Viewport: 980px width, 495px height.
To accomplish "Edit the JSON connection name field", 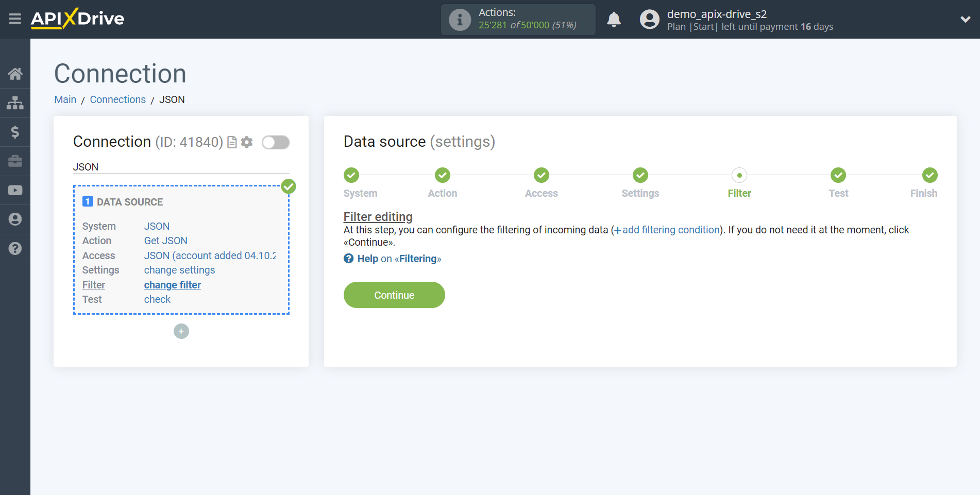I will [x=181, y=167].
